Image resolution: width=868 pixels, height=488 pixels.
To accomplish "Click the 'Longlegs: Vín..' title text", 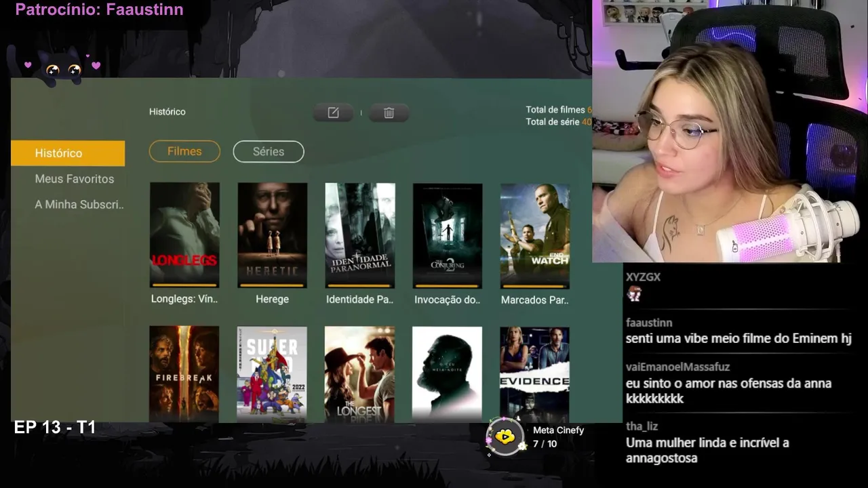I will click(184, 300).
